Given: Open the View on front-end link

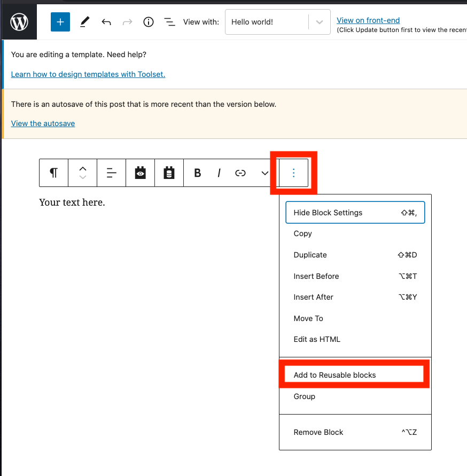Looking at the screenshot, I should pyautogui.click(x=368, y=20).
